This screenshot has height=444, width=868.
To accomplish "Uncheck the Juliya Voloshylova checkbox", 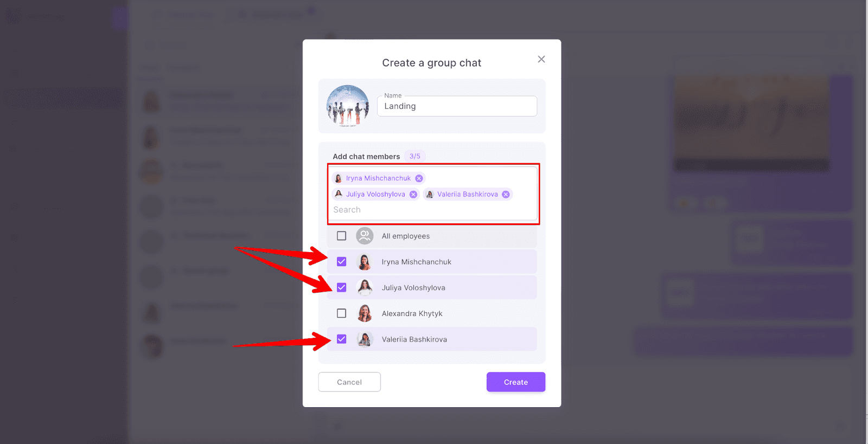I will click(341, 287).
